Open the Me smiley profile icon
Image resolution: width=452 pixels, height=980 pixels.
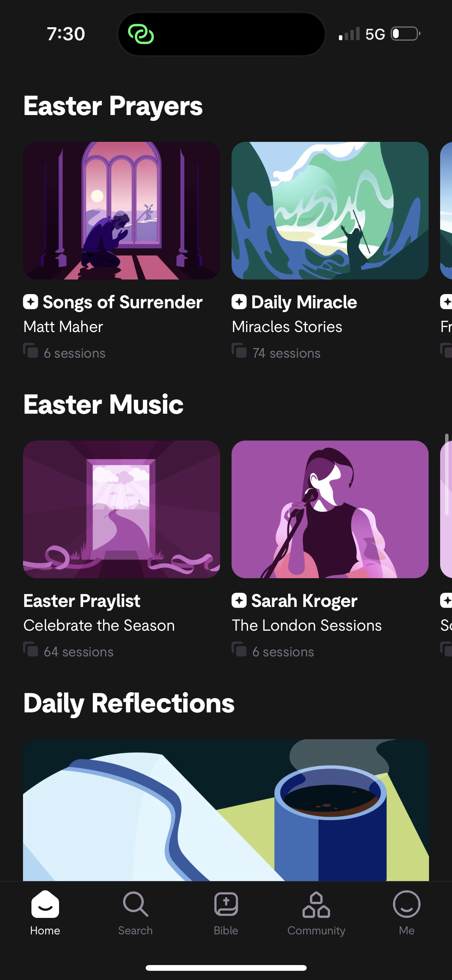coord(406,905)
